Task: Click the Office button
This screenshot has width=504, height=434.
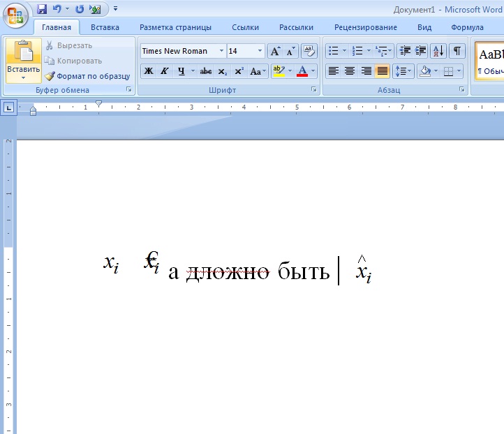Action: 15,16
